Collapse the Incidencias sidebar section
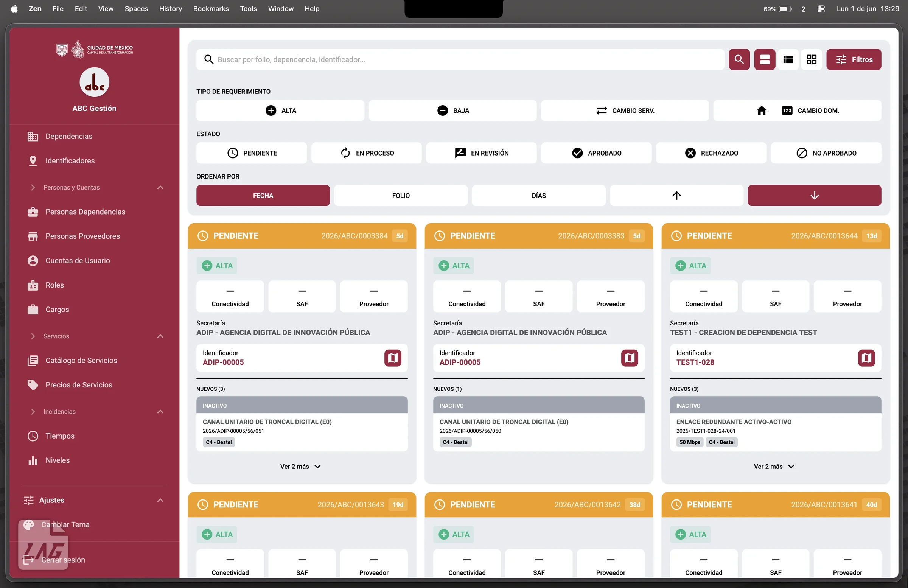 pos(160,412)
